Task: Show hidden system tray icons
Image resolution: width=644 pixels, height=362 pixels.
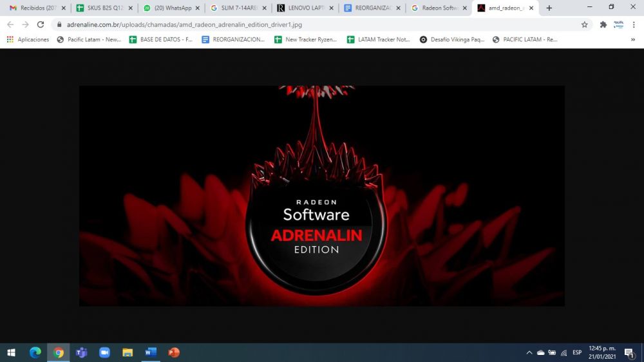Action: point(529,352)
